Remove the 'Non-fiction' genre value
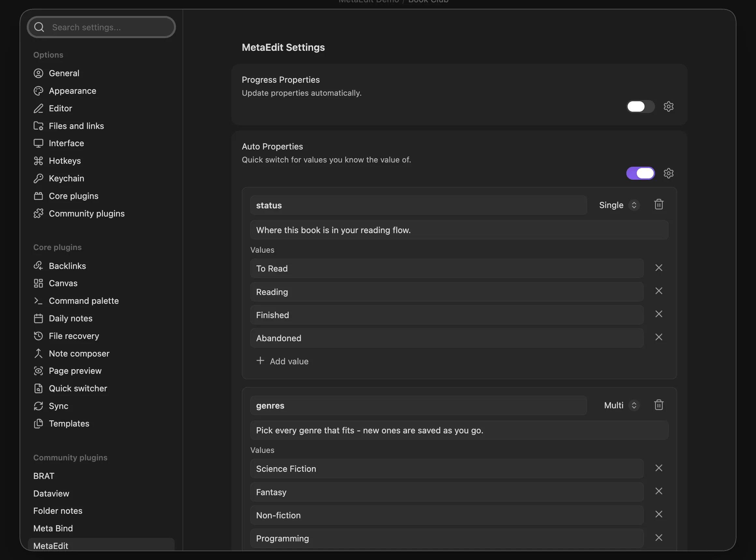This screenshot has height=560, width=756. (659, 514)
